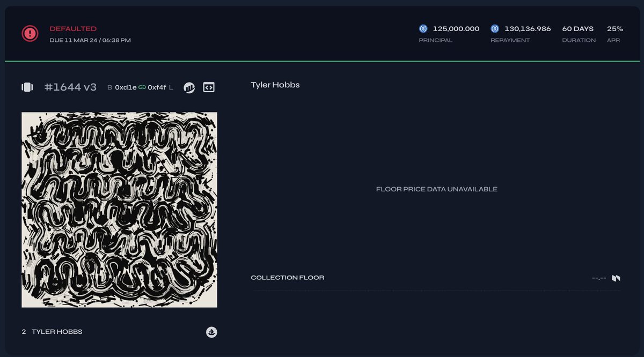The image size is (644, 357).
Task: Click the due date 11 MAR 24 / 06:38 PM
Action: point(90,40)
